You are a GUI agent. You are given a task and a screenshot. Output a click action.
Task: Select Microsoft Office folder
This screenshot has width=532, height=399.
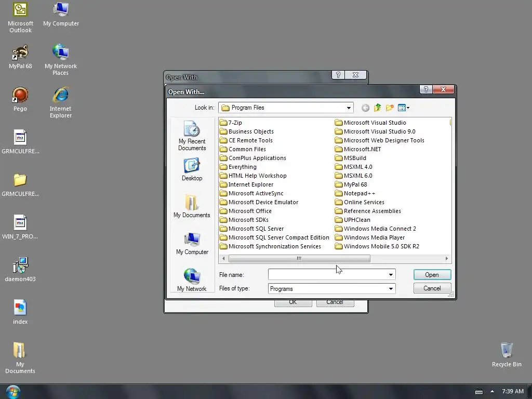pos(246,211)
